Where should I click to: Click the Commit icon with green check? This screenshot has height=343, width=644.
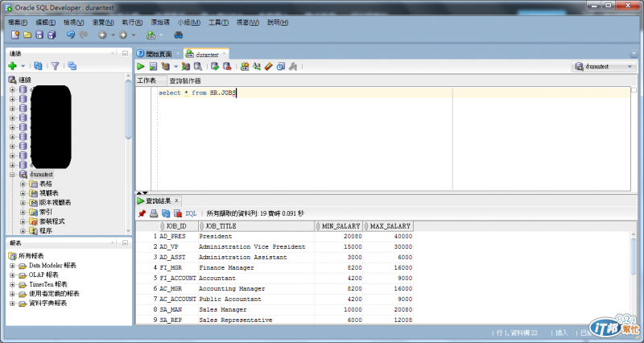[215, 66]
